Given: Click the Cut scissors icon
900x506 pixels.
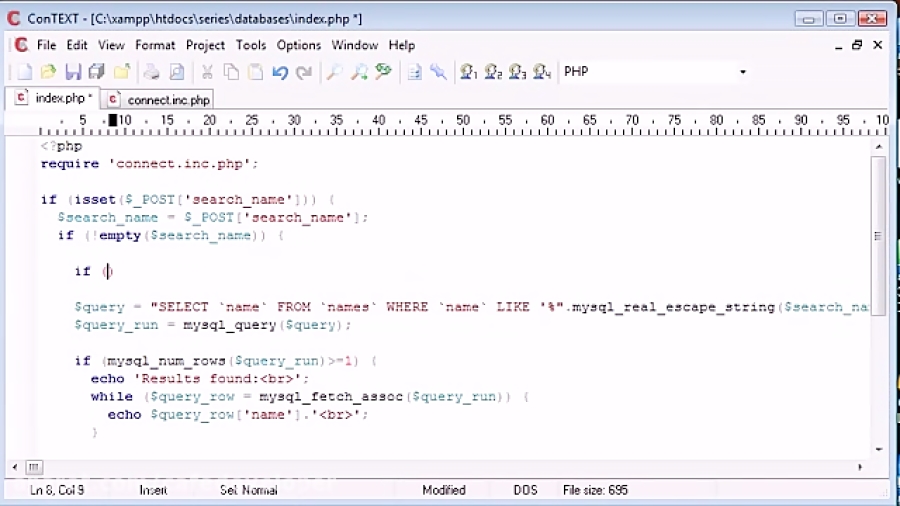Looking at the screenshot, I should click(207, 72).
